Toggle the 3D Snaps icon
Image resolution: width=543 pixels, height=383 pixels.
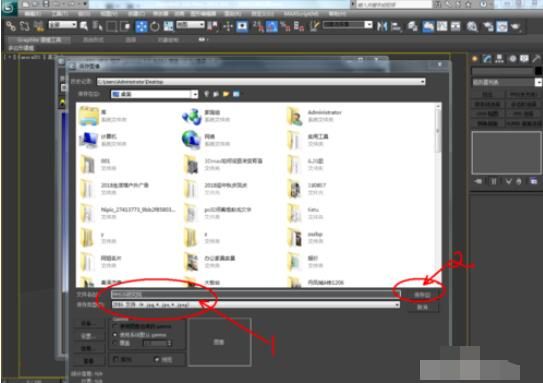pyautogui.click(x=258, y=26)
